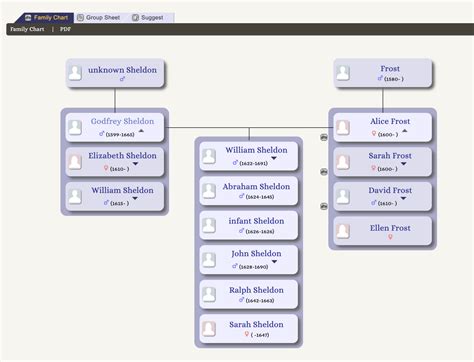Click the avatar on the unknown Sheldon card
Screen dimensions: 474x362
pos(75,72)
